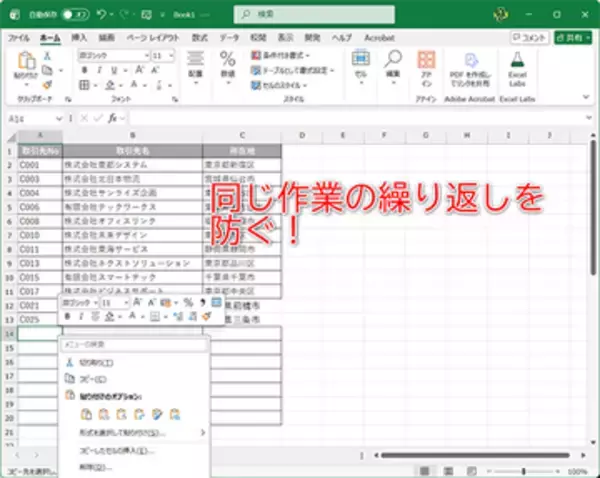Open the ribbon font name dropdown
This screenshot has height=478, width=600.
(x=147, y=56)
